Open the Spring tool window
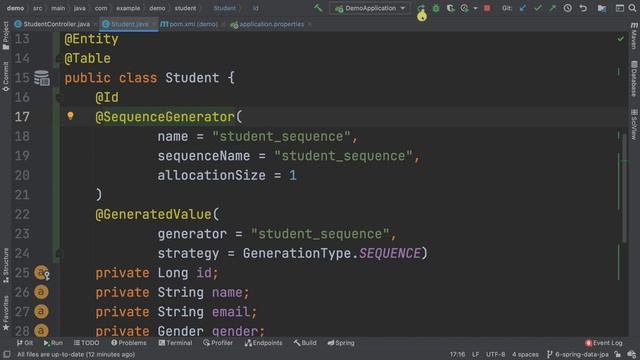Screen dimensions: 640x360 coord(341,343)
